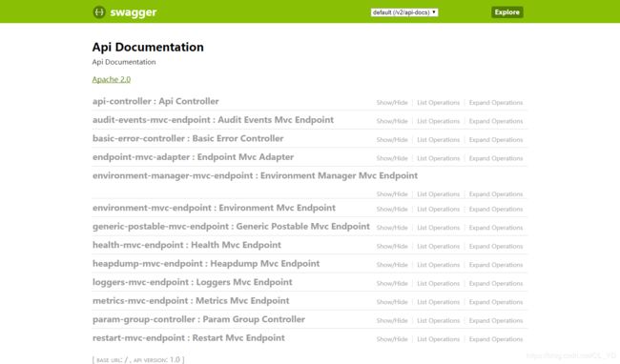Image resolution: width=620 pixels, height=364 pixels.
Task: Expand metrics-mvc-endpoint : Metrics Mvc Endpoint
Action: click(x=191, y=301)
